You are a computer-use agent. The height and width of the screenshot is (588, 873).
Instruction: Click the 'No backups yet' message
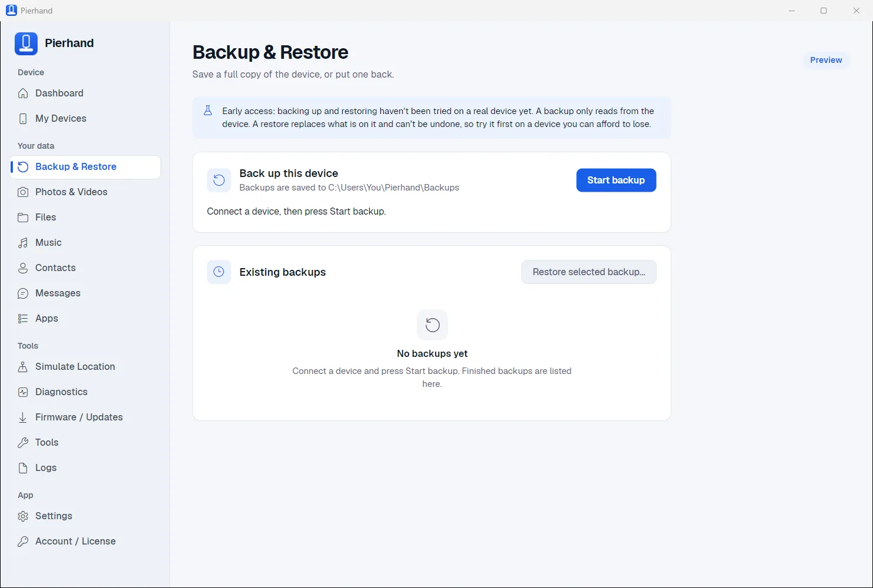[432, 353]
